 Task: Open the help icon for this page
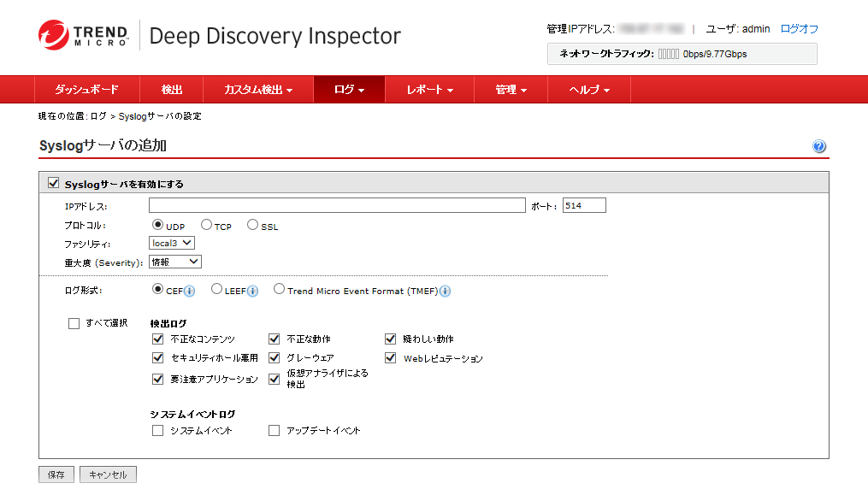tap(818, 146)
